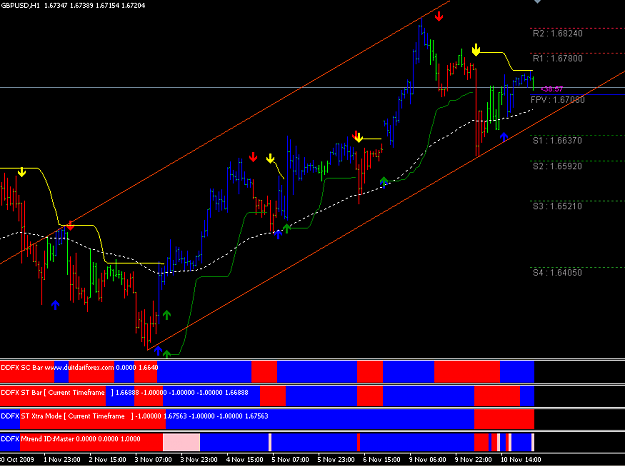
Task: Select the blue up arrow left of S1 level
Action: (504, 137)
